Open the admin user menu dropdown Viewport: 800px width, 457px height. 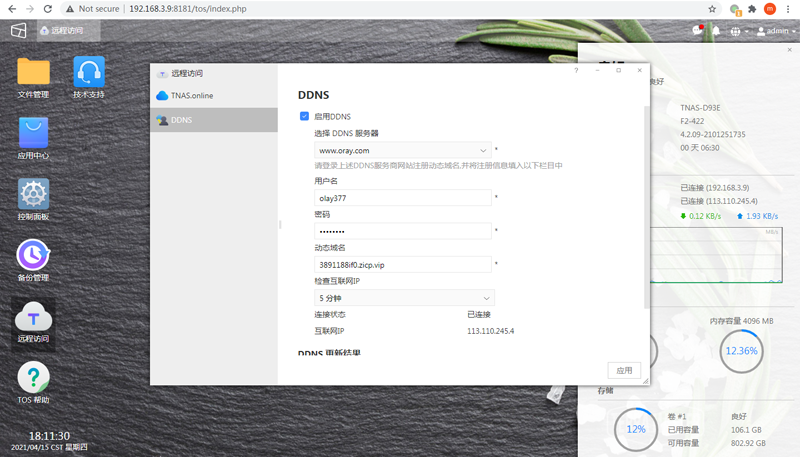pyautogui.click(x=776, y=31)
